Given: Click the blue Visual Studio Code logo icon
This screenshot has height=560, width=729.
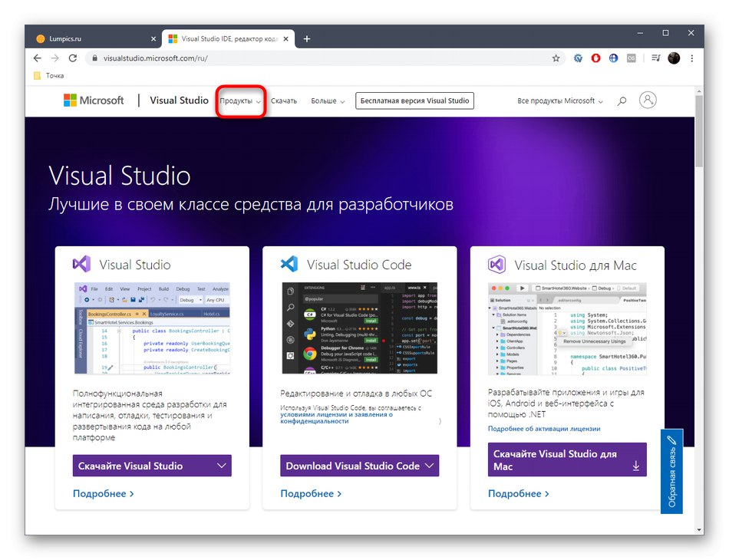Looking at the screenshot, I should pyautogui.click(x=289, y=264).
